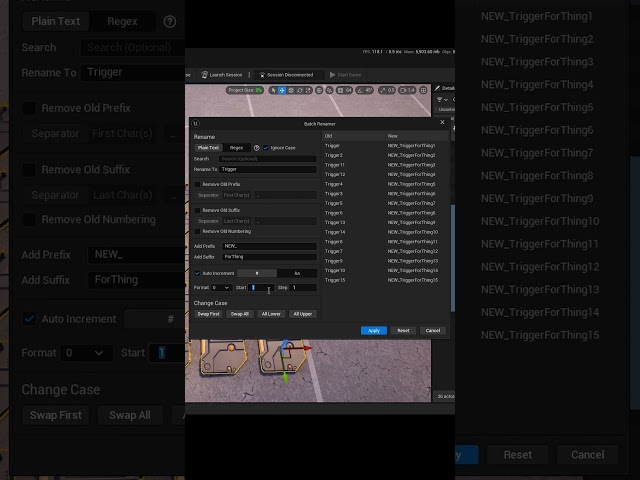
Task: Activate the blue translate (move) tool icon
Action: [x=282, y=90]
